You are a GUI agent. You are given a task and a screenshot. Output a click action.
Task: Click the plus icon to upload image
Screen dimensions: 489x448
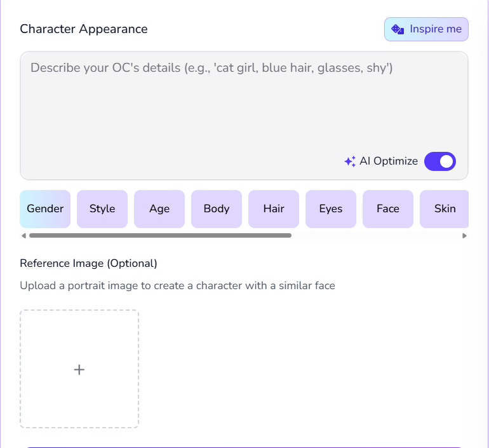[x=79, y=370]
